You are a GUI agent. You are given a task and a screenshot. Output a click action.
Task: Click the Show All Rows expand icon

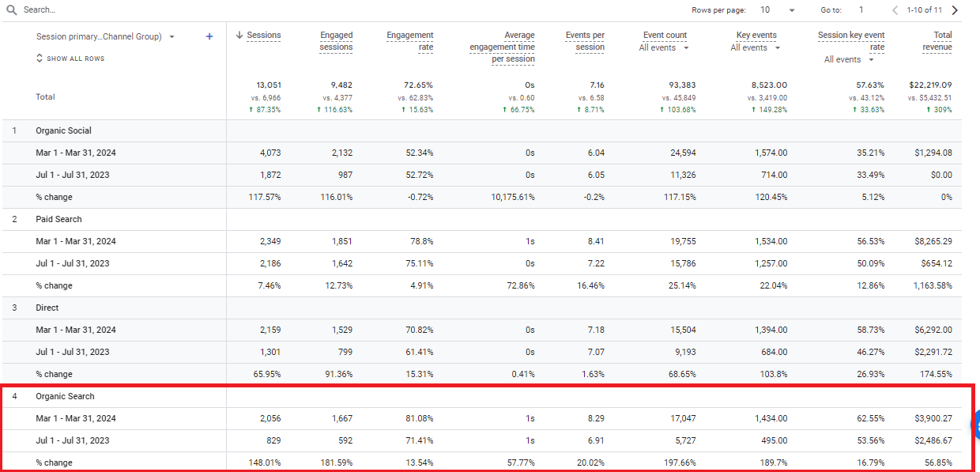tap(40, 59)
